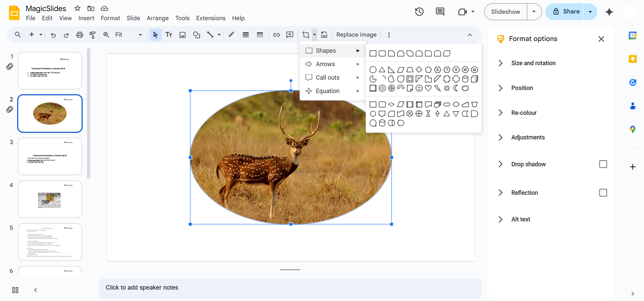Click the Replace image button
This screenshot has width=644, height=301.
click(x=356, y=35)
